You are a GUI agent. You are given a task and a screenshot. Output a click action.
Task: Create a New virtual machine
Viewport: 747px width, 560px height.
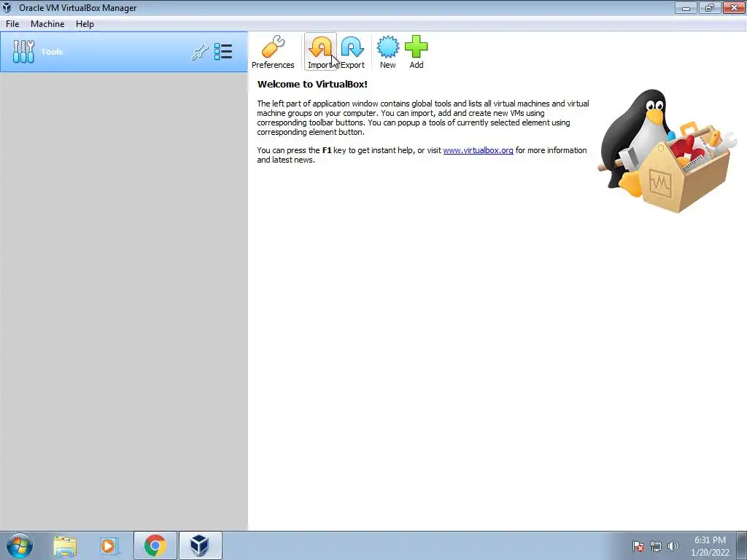388,52
